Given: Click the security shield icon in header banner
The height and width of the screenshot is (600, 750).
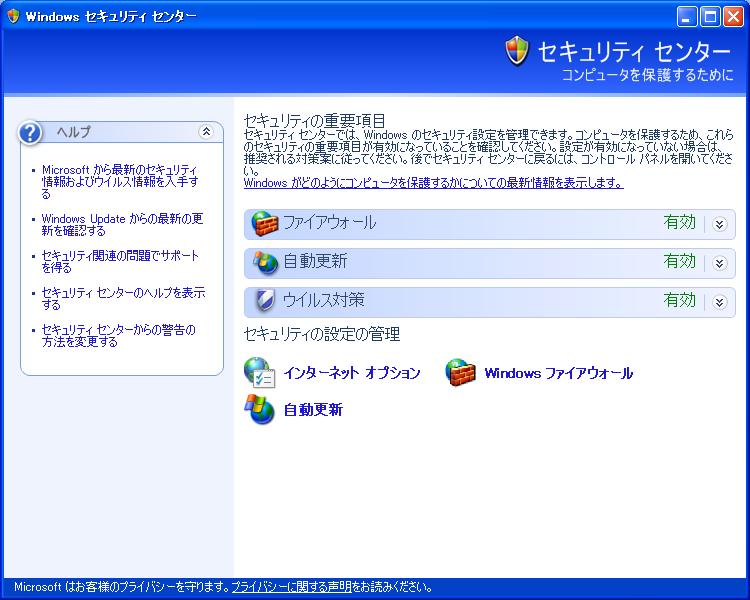Looking at the screenshot, I should click(517, 51).
